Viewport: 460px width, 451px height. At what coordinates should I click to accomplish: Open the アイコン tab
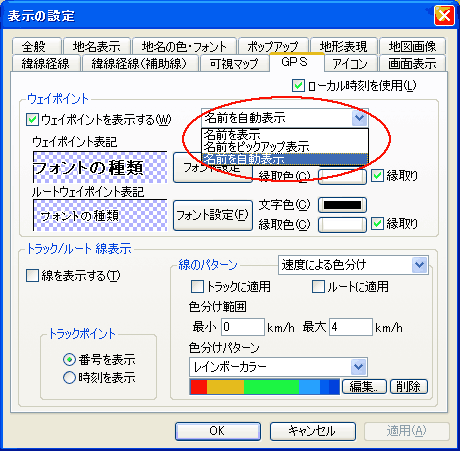[x=350, y=63]
